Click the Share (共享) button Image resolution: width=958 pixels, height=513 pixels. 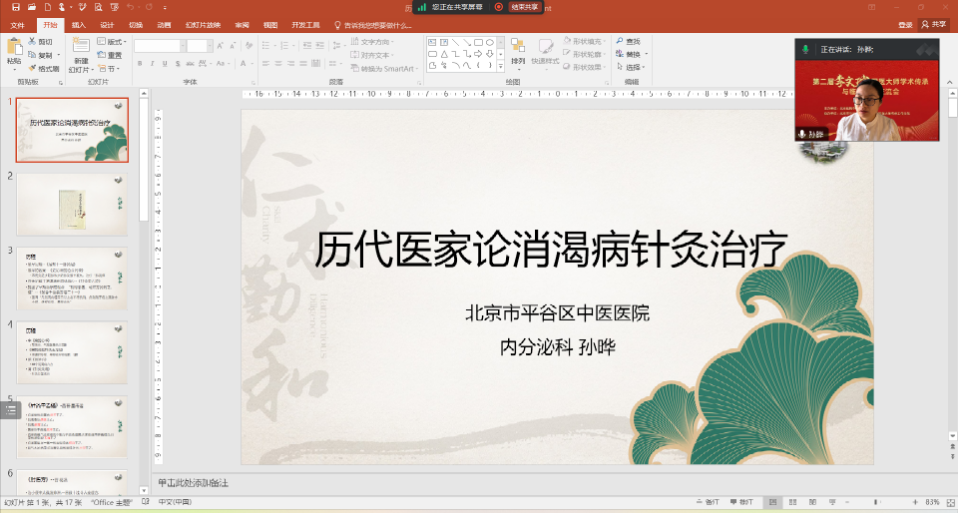(933, 24)
